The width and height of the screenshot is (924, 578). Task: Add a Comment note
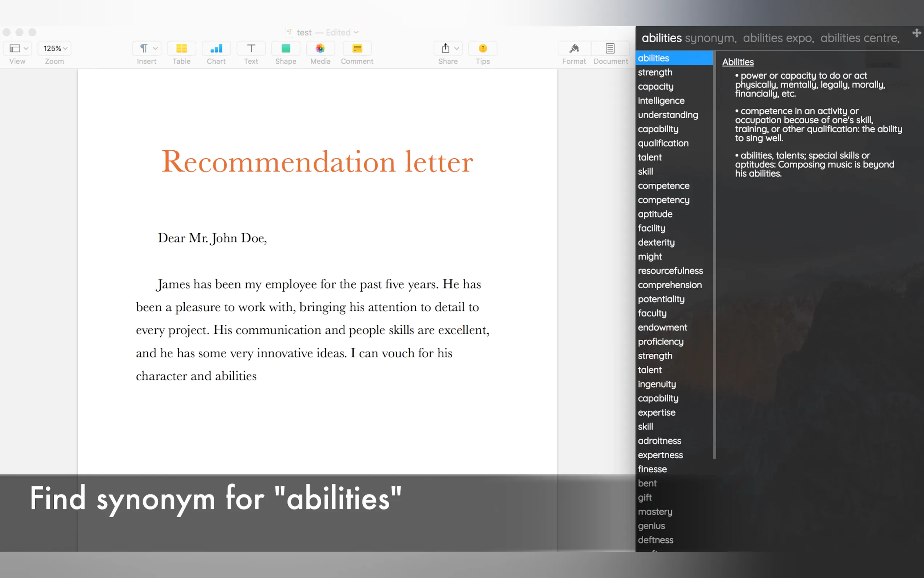tap(357, 48)
